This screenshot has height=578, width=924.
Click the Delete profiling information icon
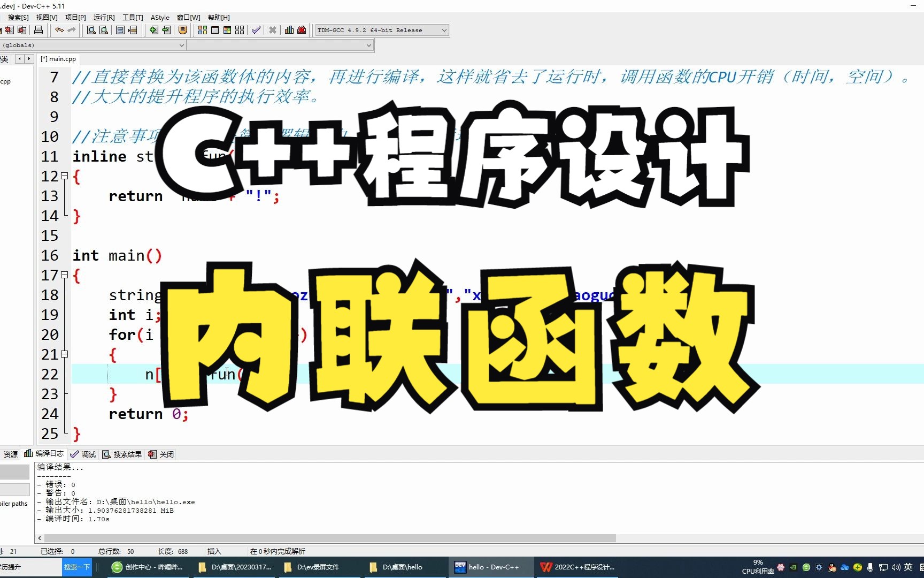(302, 30)
